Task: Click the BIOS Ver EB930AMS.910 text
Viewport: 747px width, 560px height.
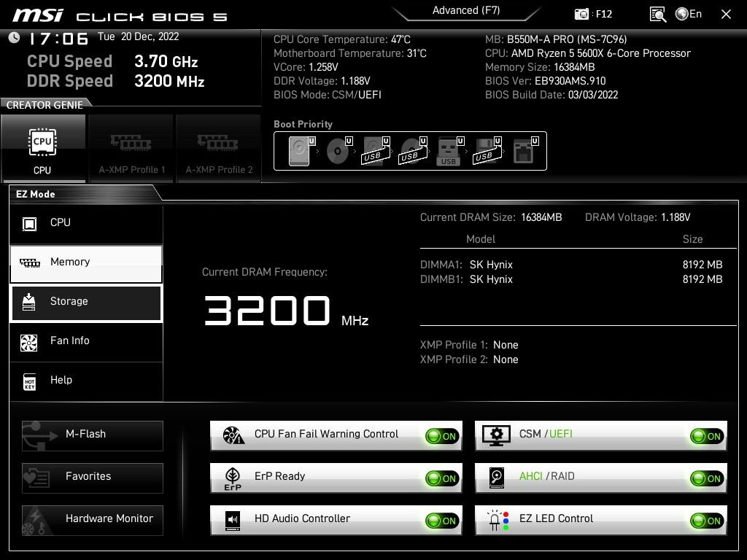Action: [x=546, y=81]
